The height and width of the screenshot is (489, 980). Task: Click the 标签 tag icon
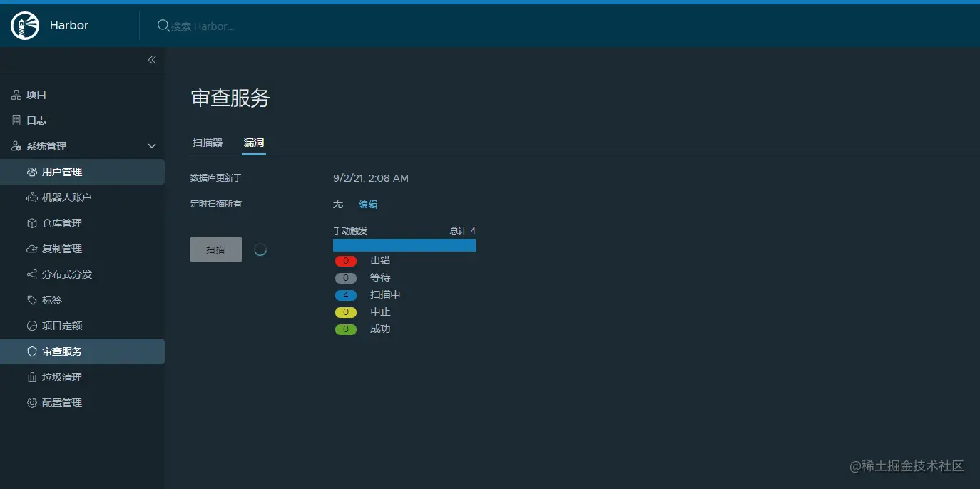tap(32, 300)
